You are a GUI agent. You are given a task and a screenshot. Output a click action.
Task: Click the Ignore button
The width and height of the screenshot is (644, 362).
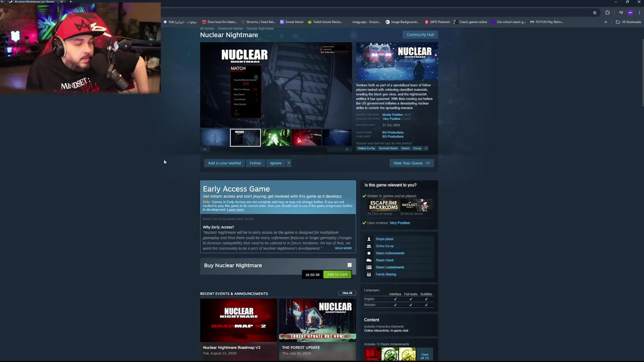click(x=275, y=163)
